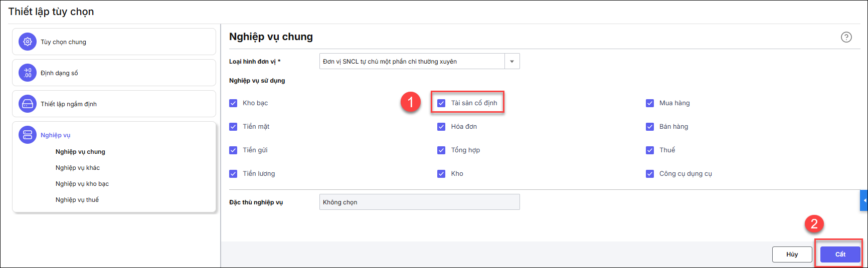Click the Định dạng số number-format icon

28,73
